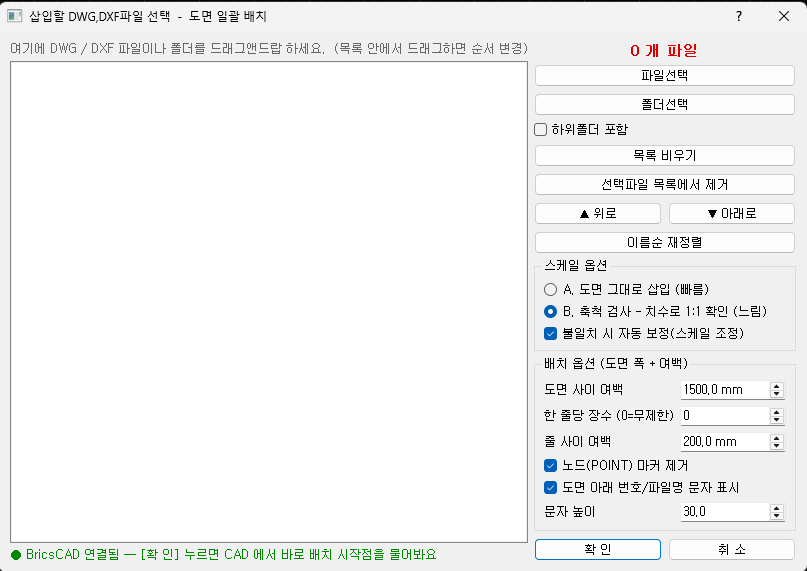This screenshot has width=807, height=571.
Task: Select option A. 도면 그대로 삽입 (빠름)
Action: point(550,289)
